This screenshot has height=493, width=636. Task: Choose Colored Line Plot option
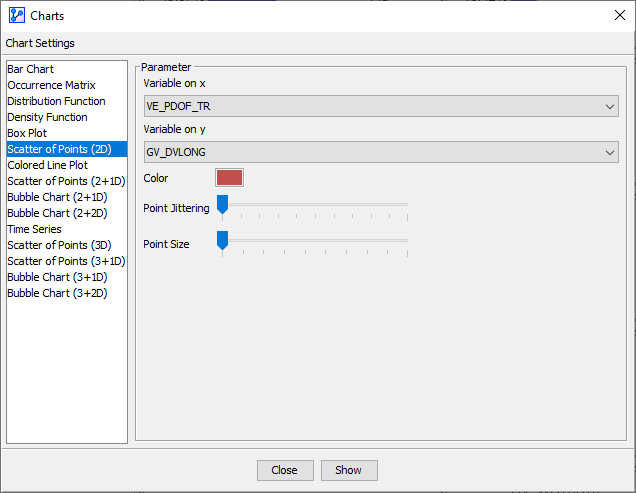point(47,165)
